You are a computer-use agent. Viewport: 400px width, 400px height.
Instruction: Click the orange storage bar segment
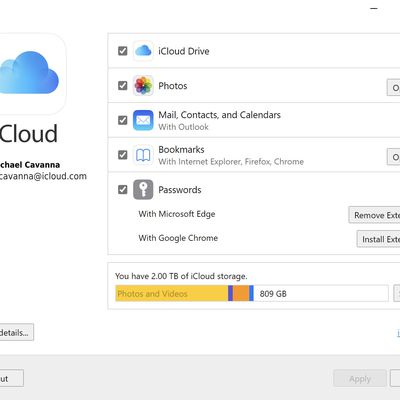[241, 293]
